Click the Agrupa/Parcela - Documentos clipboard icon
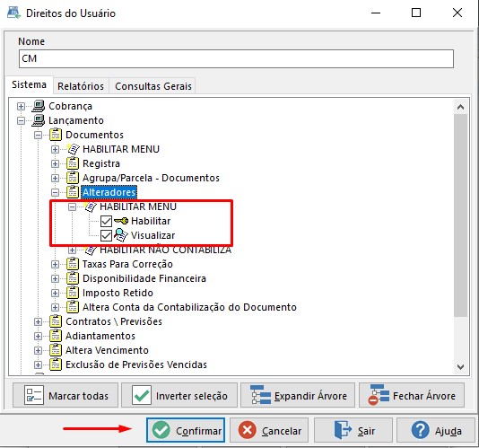This screenshot has height=448, width=479. click(x=73, y=178)
